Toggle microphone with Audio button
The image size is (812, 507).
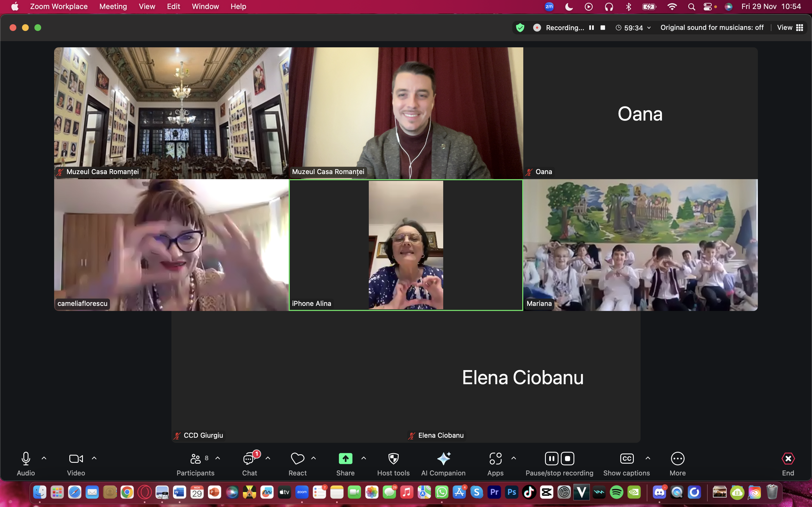point(26,459)
